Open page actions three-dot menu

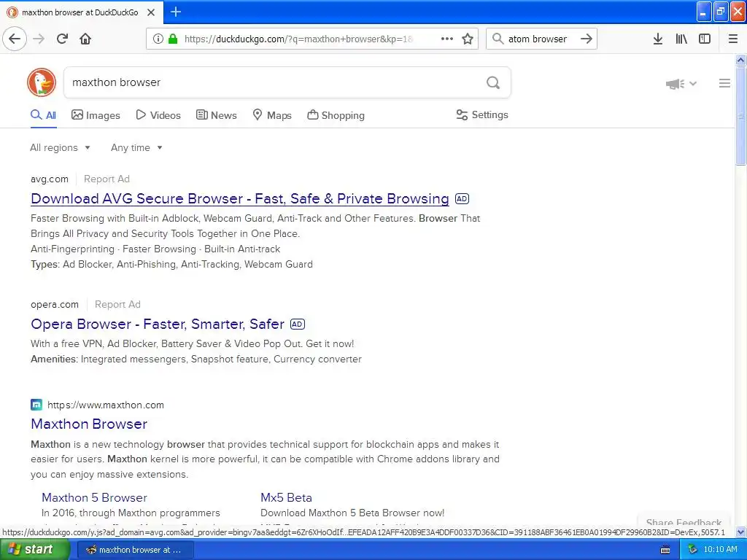(x=447, y=39)
